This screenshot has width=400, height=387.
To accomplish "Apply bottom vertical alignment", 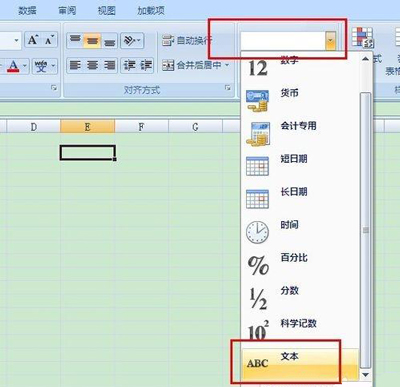I will coord(109,41).
